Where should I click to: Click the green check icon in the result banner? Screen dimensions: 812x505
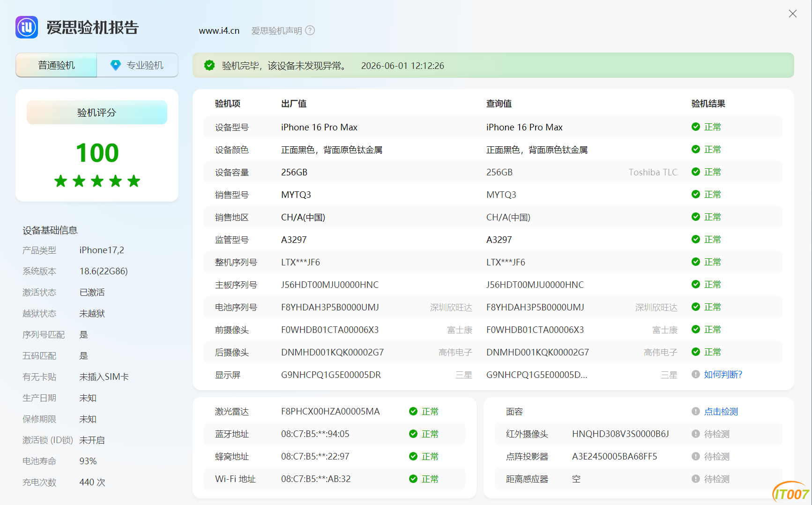click(209, 65)
